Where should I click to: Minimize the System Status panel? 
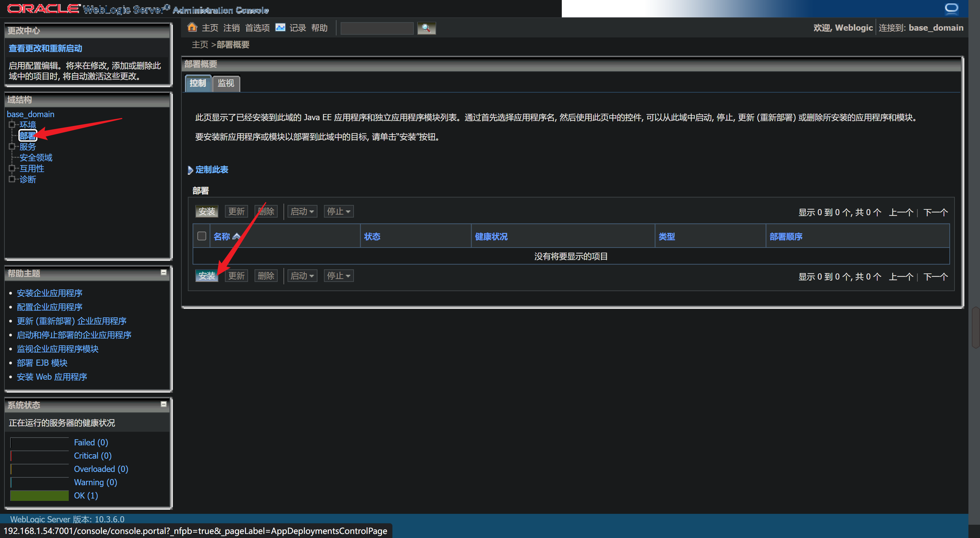(164, 404)
